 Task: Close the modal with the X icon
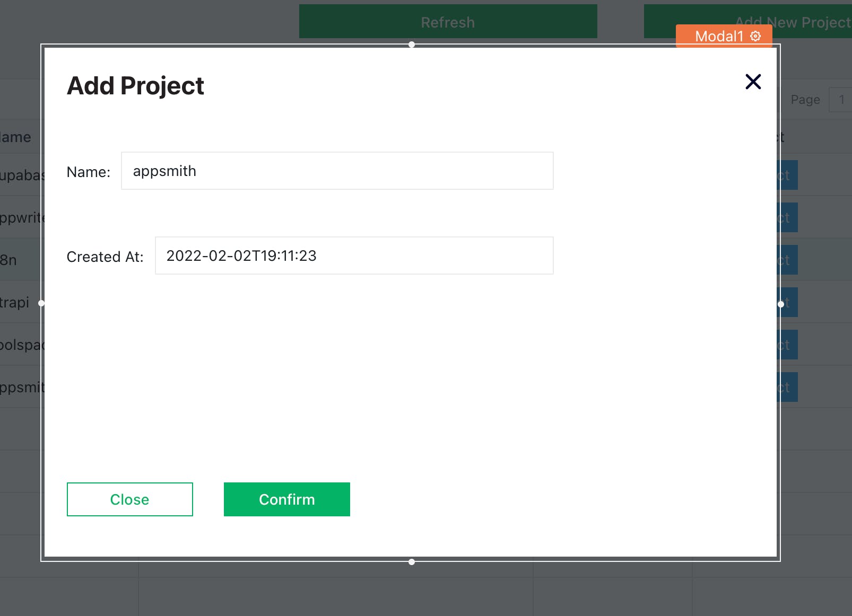tap(753, 82)
